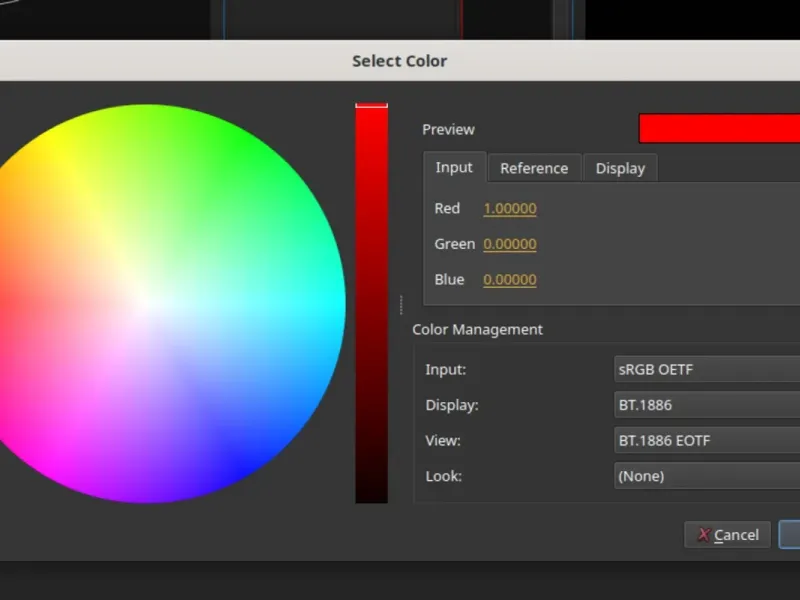Click the Red value 1.00000 field

[510, 209]
